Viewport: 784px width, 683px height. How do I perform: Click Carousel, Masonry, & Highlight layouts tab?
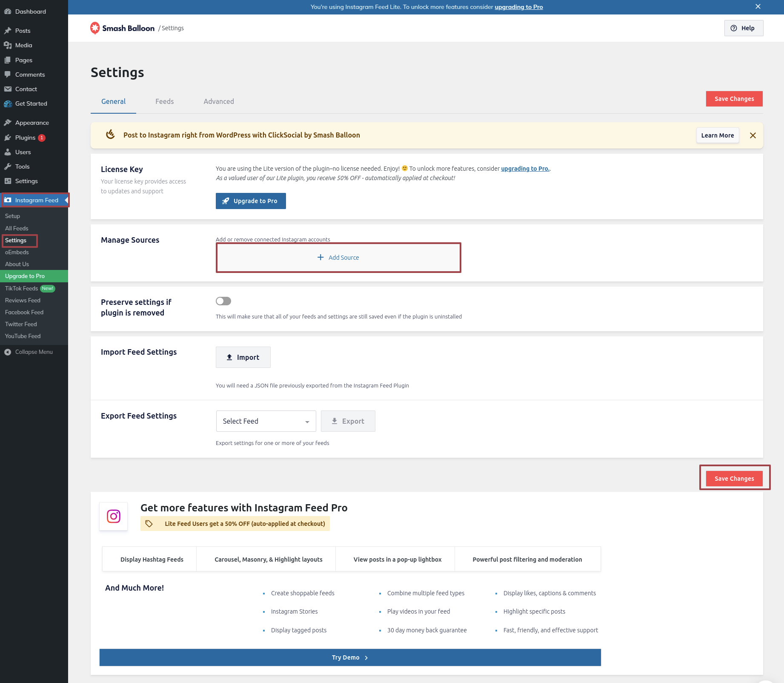(x=266, y=560)
